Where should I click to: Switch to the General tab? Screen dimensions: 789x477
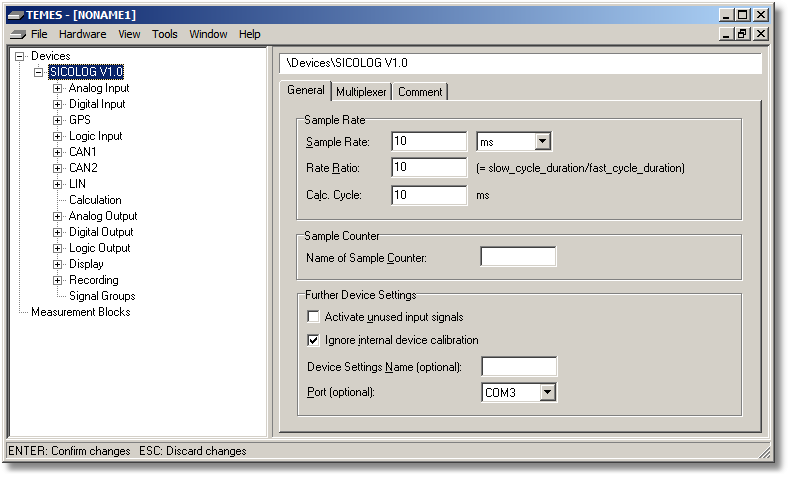pos(305,91)
